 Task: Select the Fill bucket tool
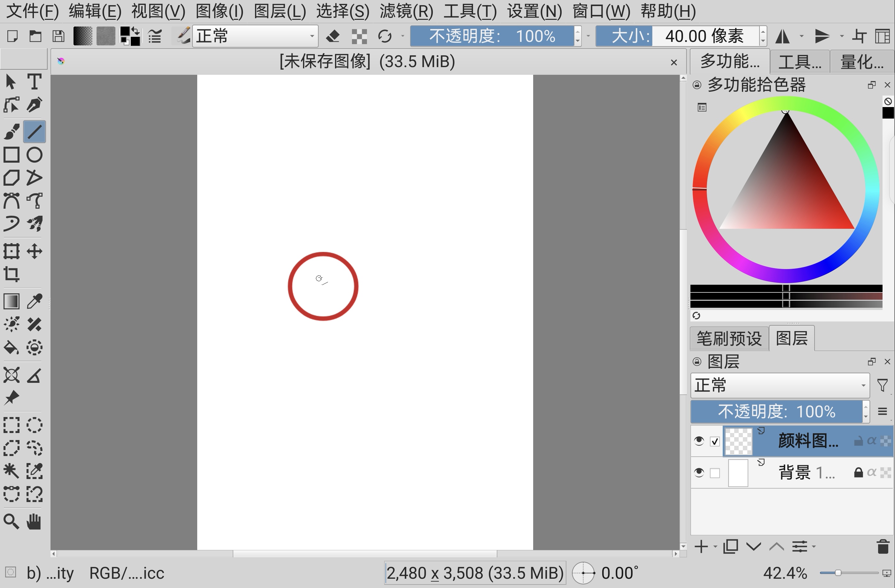(x=12, y=347)
